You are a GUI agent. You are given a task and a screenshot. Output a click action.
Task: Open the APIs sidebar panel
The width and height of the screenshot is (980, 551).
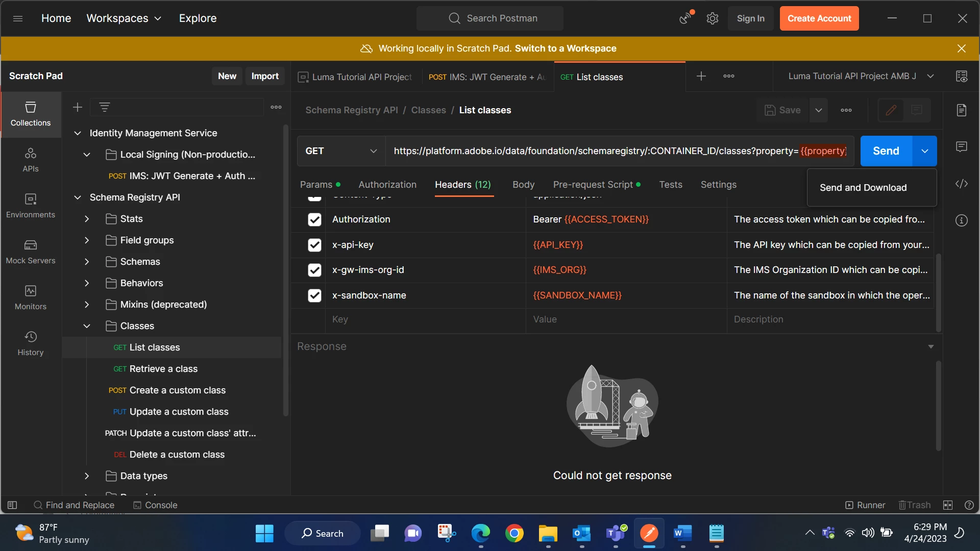[x=31, y=160]
